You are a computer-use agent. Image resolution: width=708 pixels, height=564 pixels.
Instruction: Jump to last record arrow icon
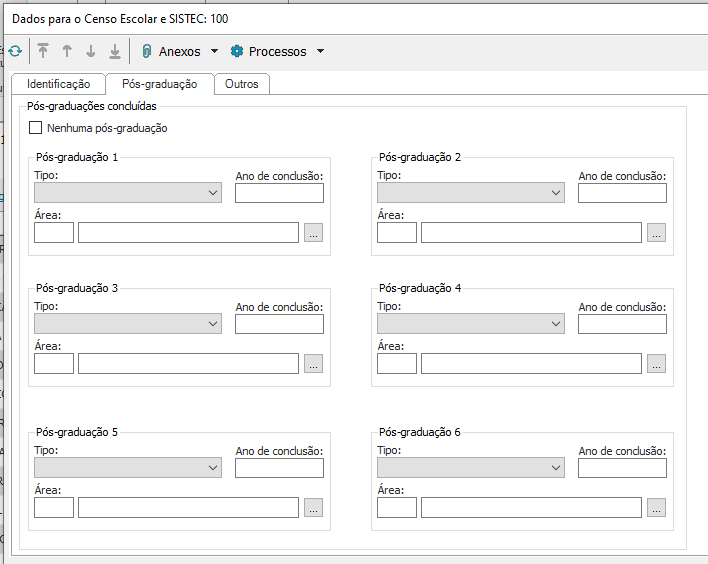(115, 51)
